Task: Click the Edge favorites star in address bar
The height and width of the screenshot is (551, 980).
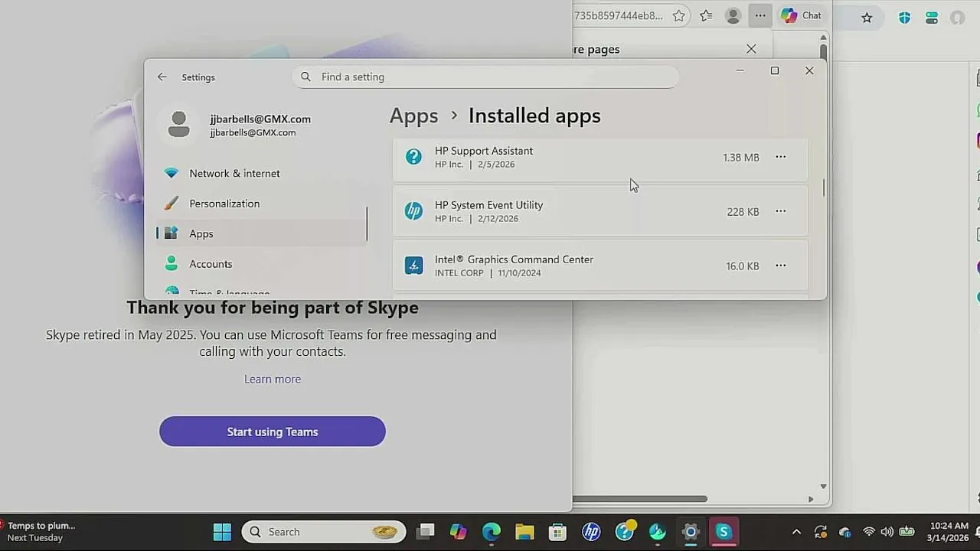Action: click(678, 15)
